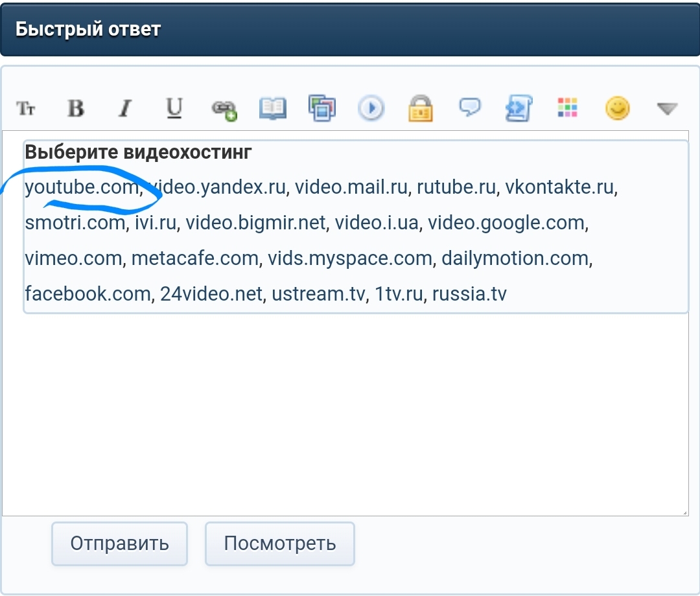Click the Выберите видеохостинг heading
Screen dimensions: 700x596
[x=139, y=152]
